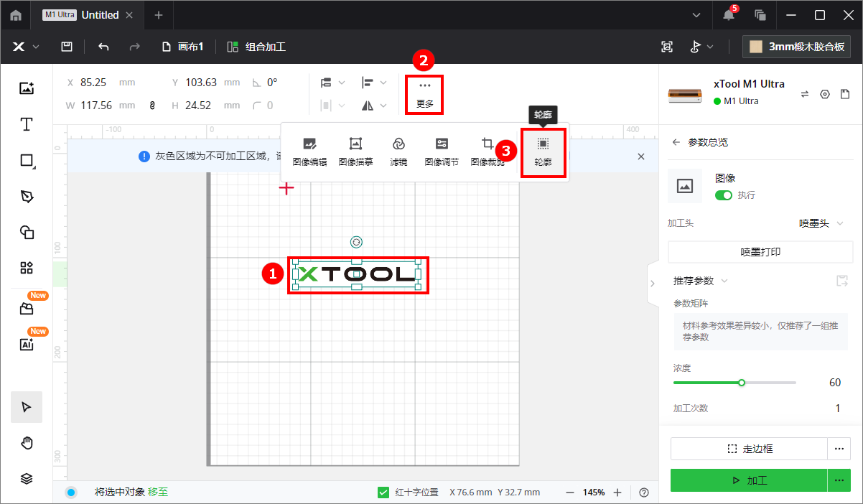This screenshot has width=863, height=504.
Task: Close the gray area info banner
Action: tap(641, 157)
